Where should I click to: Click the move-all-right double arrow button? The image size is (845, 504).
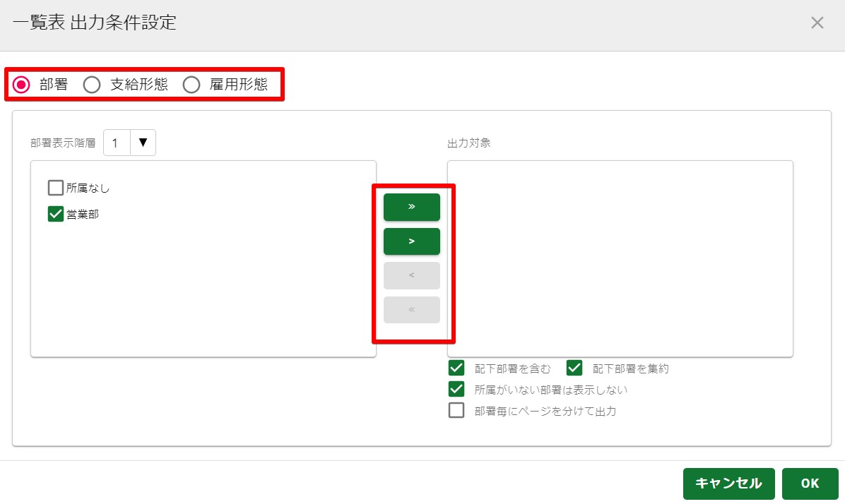click(412, 207)
